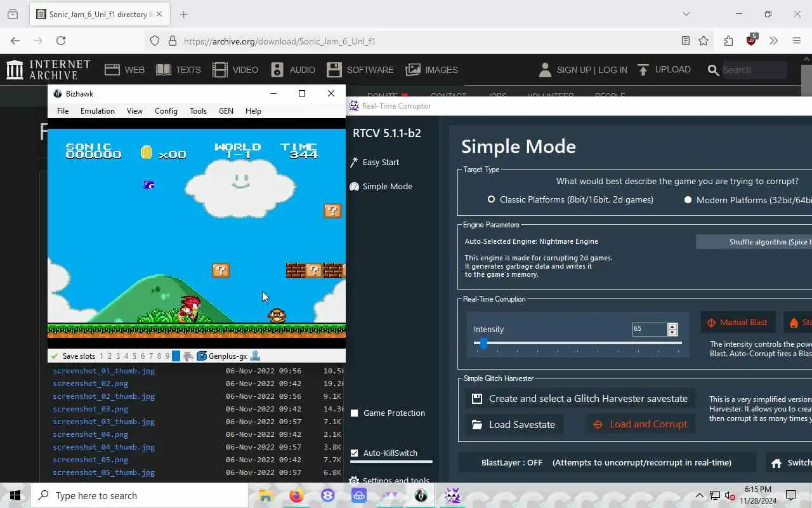This screenshot has width=812, height=508.
Task: Open the Bizhawk Tools menu
Action: click(x=198, y=110)
